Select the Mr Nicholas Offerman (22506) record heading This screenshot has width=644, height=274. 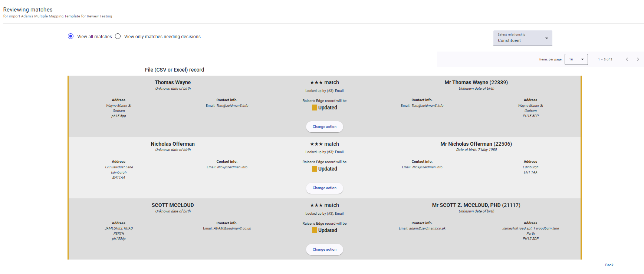pos(476,144)
